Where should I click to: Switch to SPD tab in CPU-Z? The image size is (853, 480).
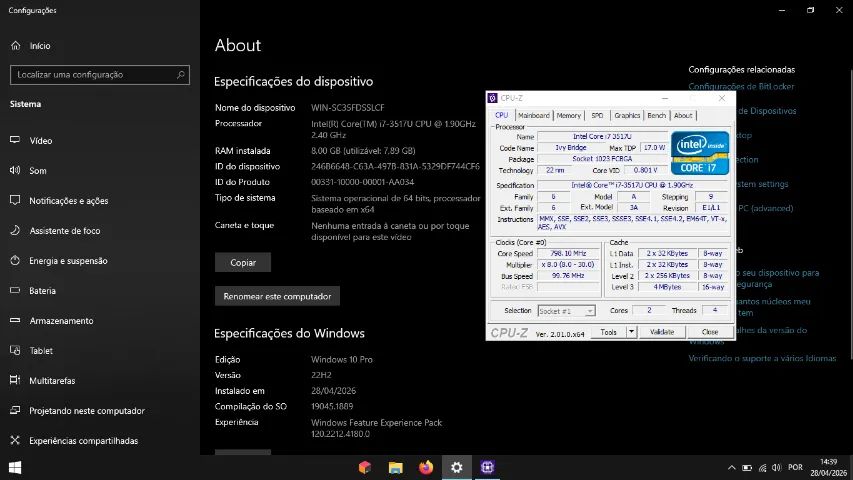[x=597, y=115]
